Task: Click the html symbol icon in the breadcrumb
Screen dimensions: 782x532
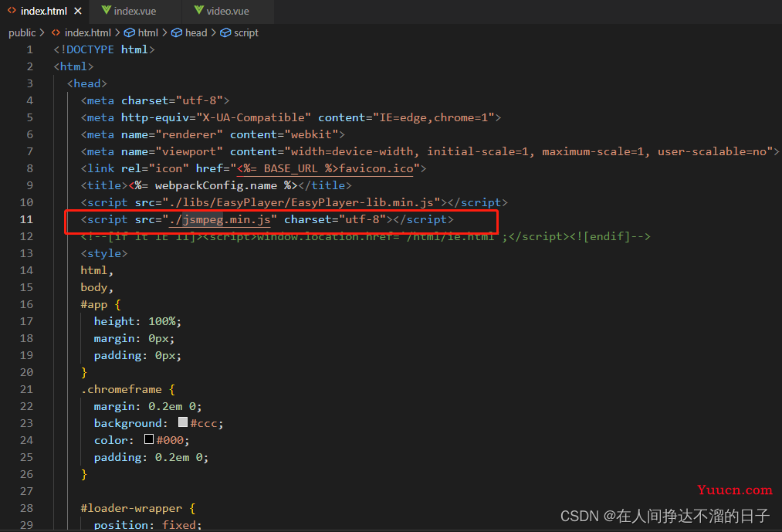Action: point(130,33)
